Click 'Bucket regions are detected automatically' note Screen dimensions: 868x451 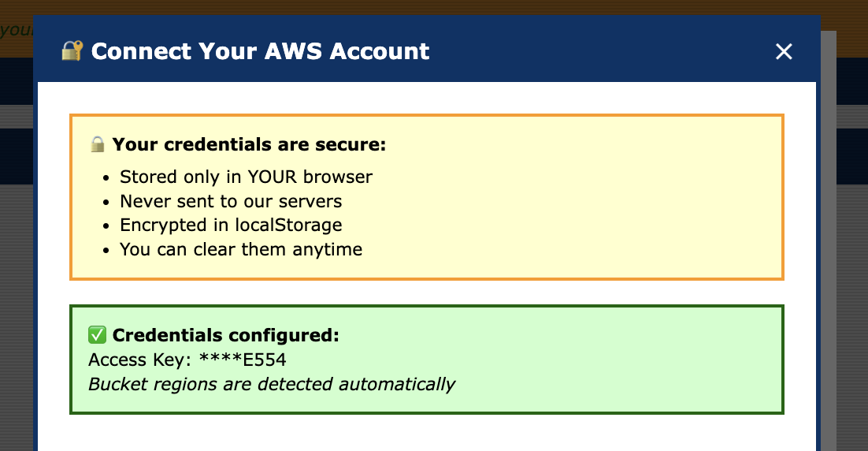pos(272,385)
